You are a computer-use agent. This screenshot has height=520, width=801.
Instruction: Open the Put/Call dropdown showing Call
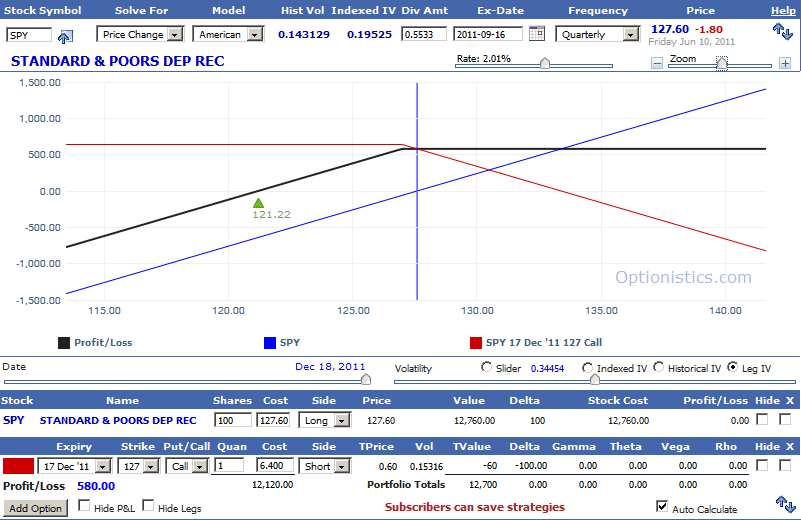[x=186, y=466]
